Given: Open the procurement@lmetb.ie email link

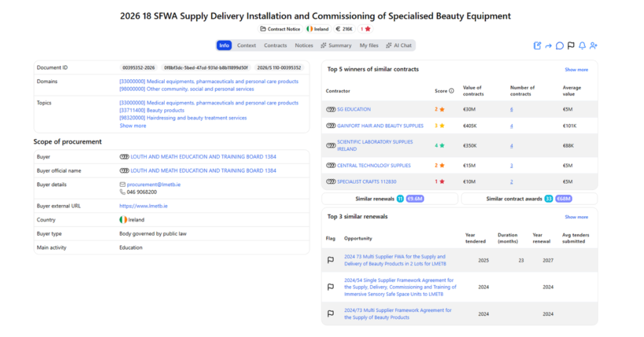Looking at the screenshot, I should pyautogui.click(x=153, y=185).
